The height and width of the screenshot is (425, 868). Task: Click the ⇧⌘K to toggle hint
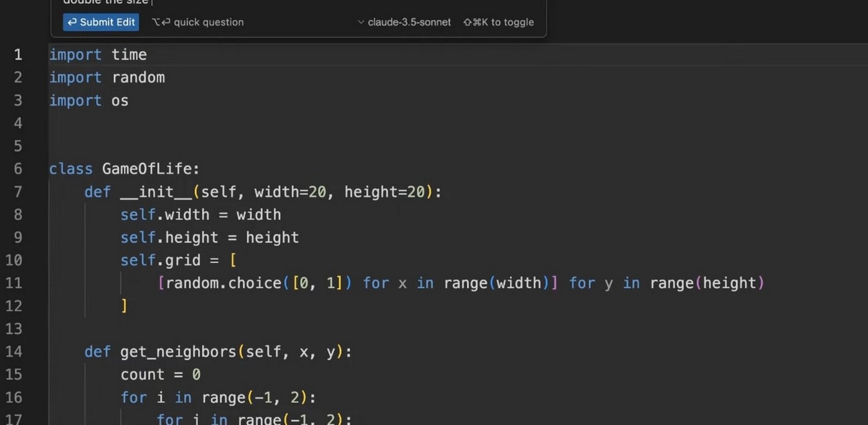[x=498, y=22]
